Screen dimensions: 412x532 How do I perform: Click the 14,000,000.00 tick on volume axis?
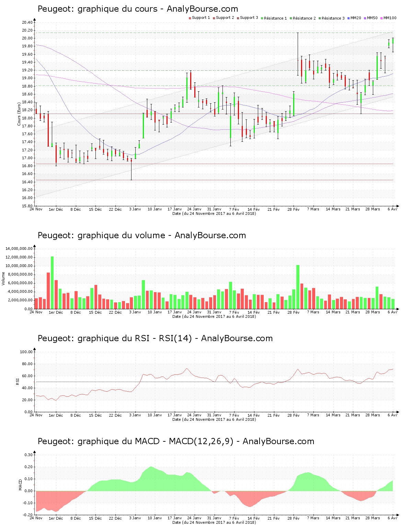19,248
